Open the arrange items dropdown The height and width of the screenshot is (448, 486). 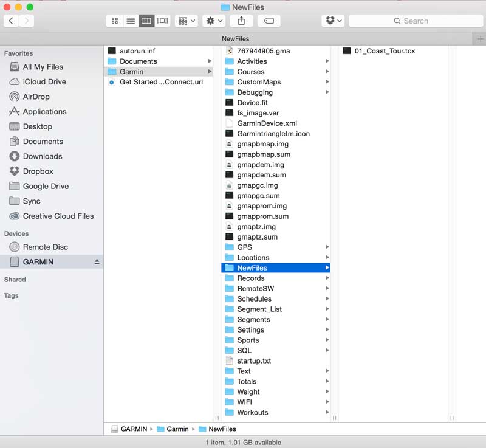tap(187, 21)
